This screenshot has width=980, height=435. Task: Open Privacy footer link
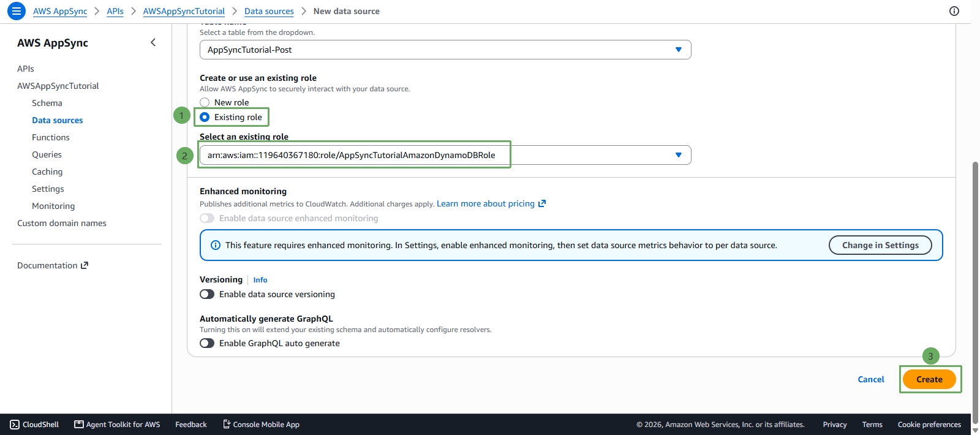point(835,425)
